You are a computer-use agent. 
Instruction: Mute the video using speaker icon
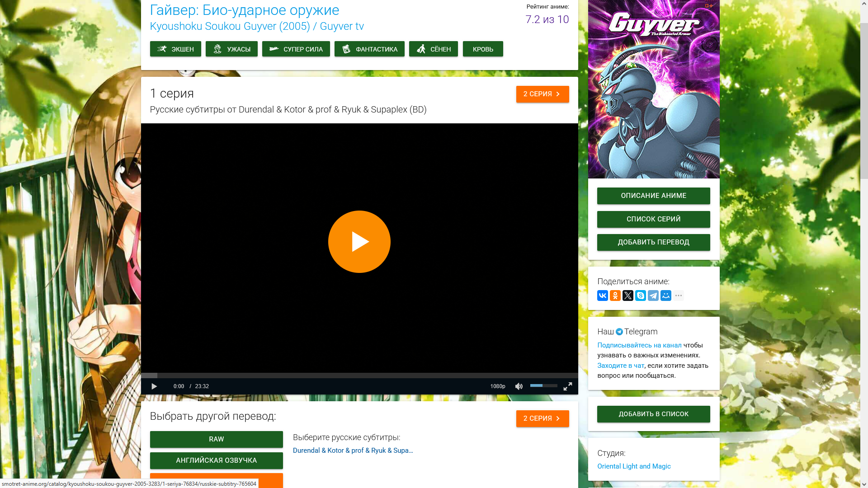pos(519,386)
